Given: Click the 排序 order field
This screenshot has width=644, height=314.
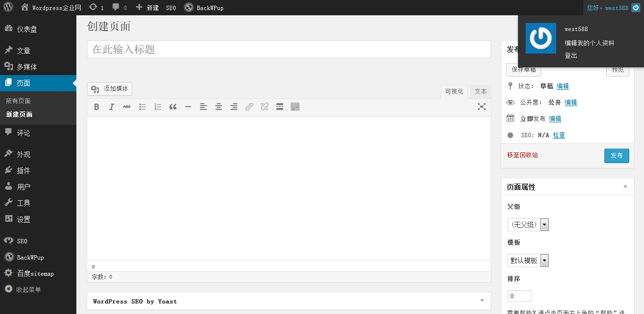Looking at the screenshot, I should tap(519, 296).
